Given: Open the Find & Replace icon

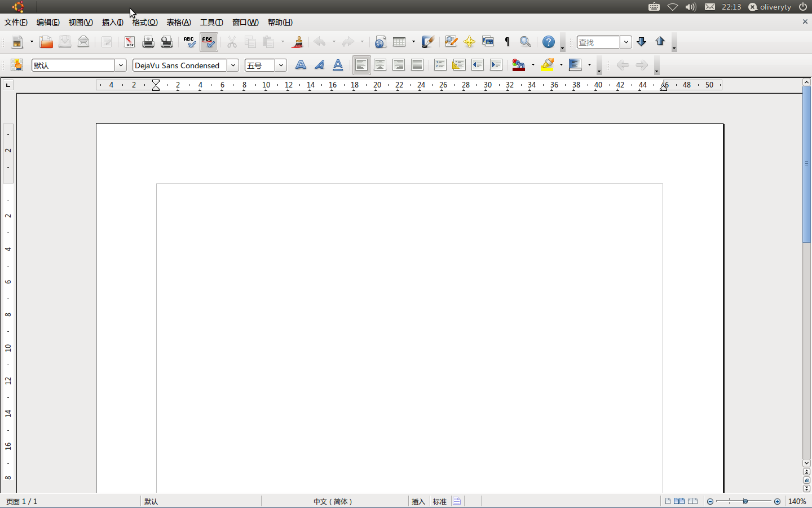Looking at the screenshot, I should coord(451,42).
